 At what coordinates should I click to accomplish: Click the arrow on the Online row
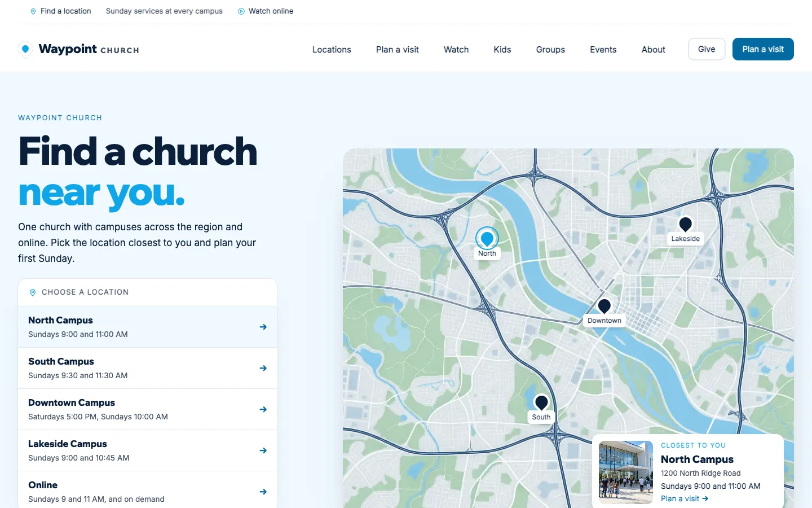coord(263,492)
